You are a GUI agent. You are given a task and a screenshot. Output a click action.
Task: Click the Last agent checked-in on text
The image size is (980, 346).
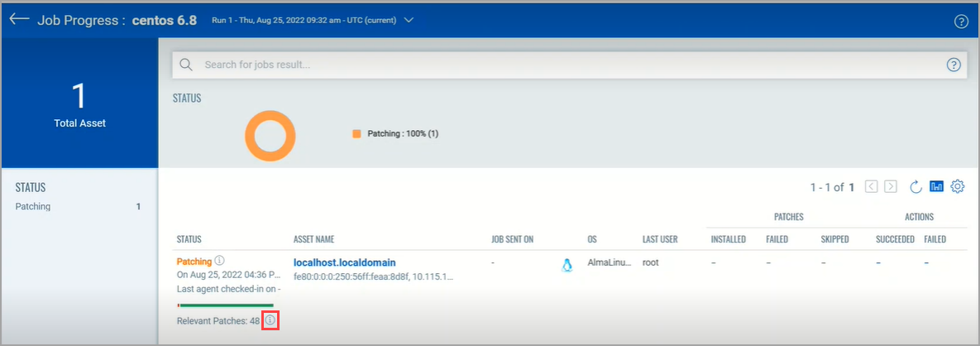click(229, 289)
